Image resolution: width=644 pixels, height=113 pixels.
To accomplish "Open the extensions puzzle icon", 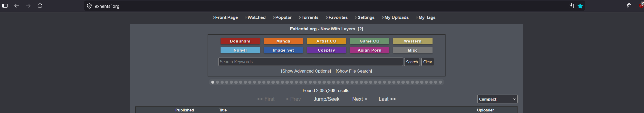I will click(629, 6).
